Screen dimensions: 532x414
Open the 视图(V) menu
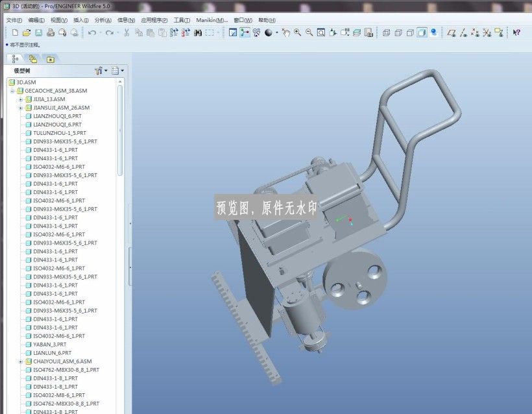tap(58, 20)
